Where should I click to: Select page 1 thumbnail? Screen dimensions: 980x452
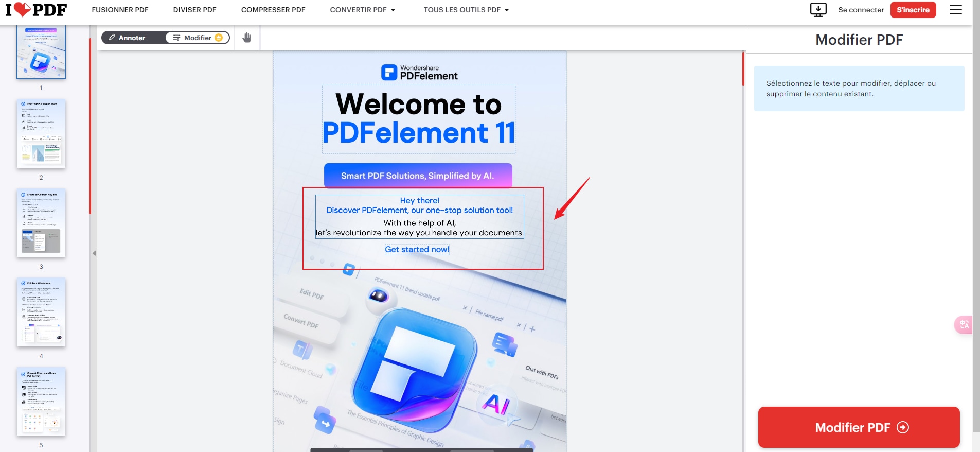coord(41,51)
